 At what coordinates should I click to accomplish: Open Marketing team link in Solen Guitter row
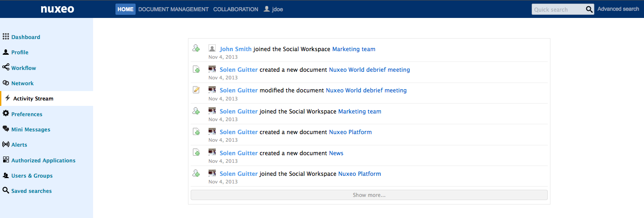[360, 111]
